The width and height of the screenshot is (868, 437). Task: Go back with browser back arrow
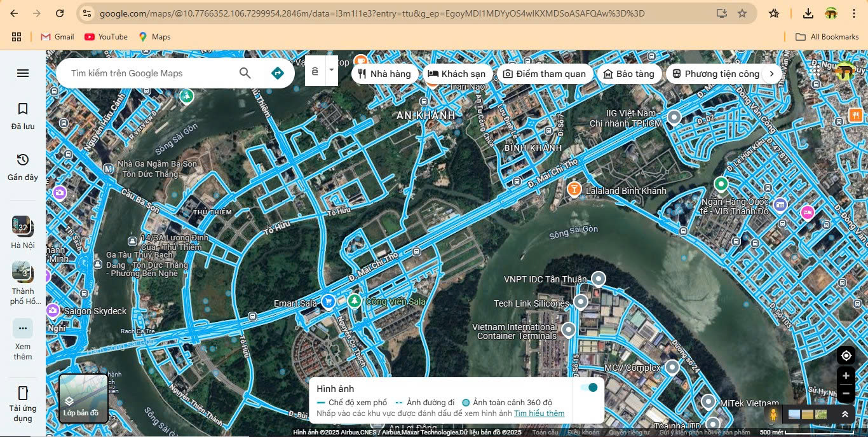click(14, 13)
